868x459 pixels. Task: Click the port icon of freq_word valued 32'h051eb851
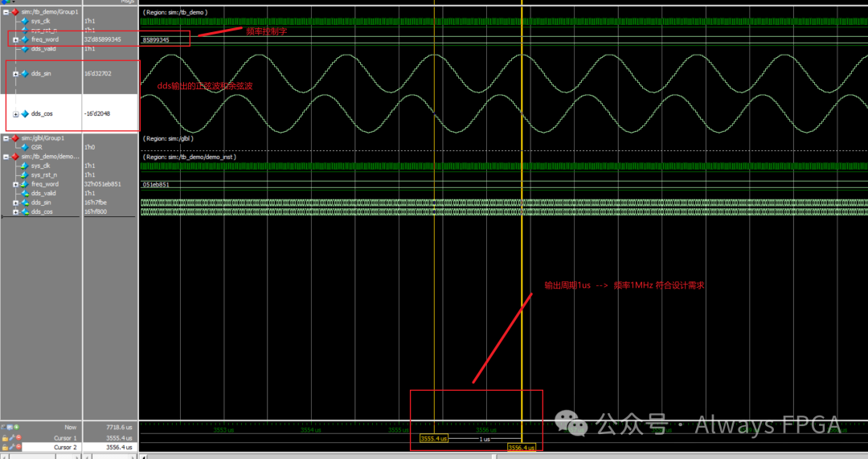click(x=24, y=184)
